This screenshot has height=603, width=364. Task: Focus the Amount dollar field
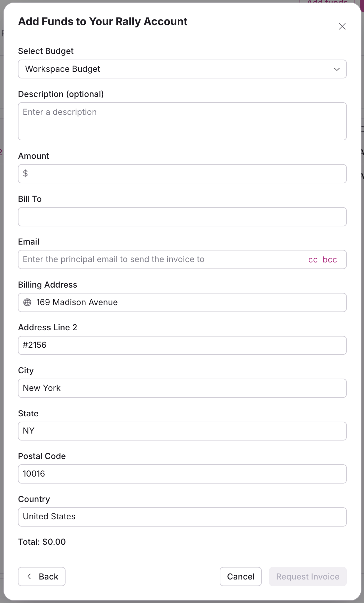(x=182, y=174)
